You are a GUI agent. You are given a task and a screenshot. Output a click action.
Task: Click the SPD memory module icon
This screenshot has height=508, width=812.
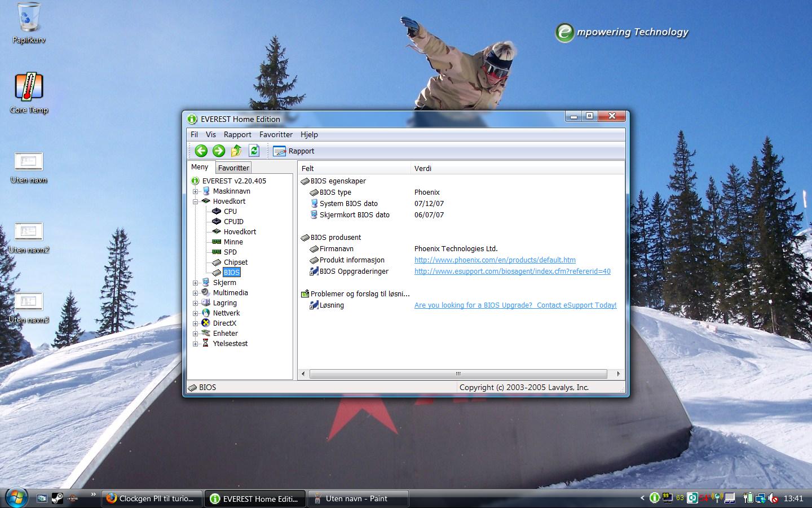pos(217,252)
